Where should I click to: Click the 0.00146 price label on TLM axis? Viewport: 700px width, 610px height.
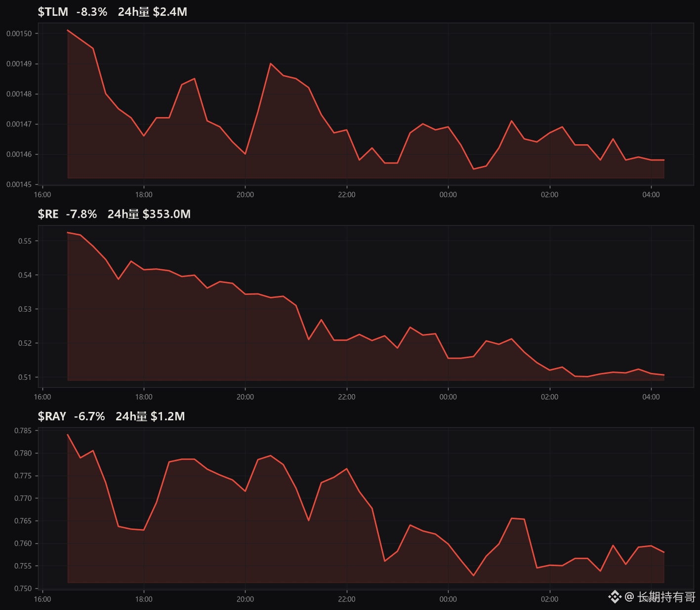(19, 154)
